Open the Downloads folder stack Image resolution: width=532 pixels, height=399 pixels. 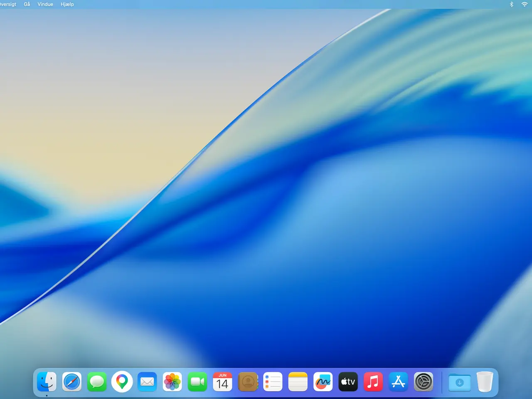(460, 382)
